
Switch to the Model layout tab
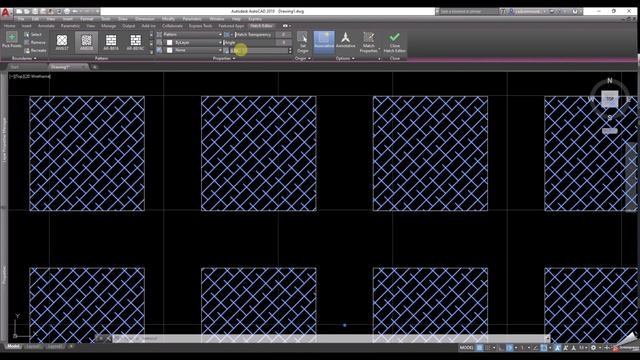tap(13, 347)
